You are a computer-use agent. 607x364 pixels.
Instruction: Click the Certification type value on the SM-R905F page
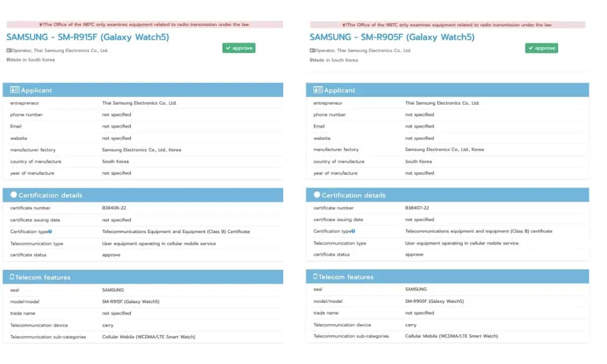point(479,231)
